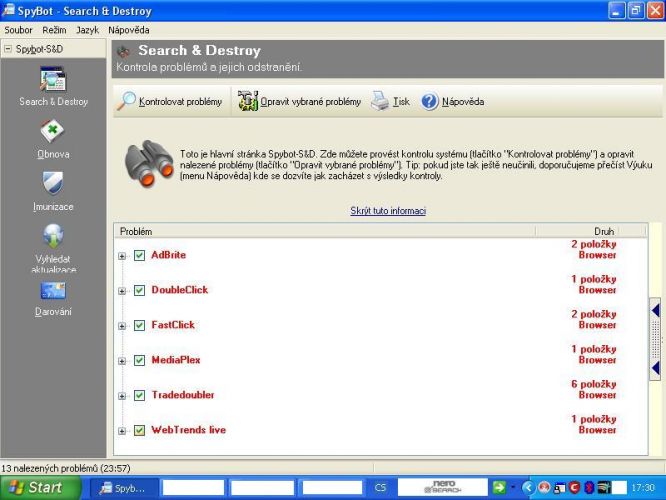Expand the Tradedoubler tree node
666x500 pixels.
coord(122,396)
